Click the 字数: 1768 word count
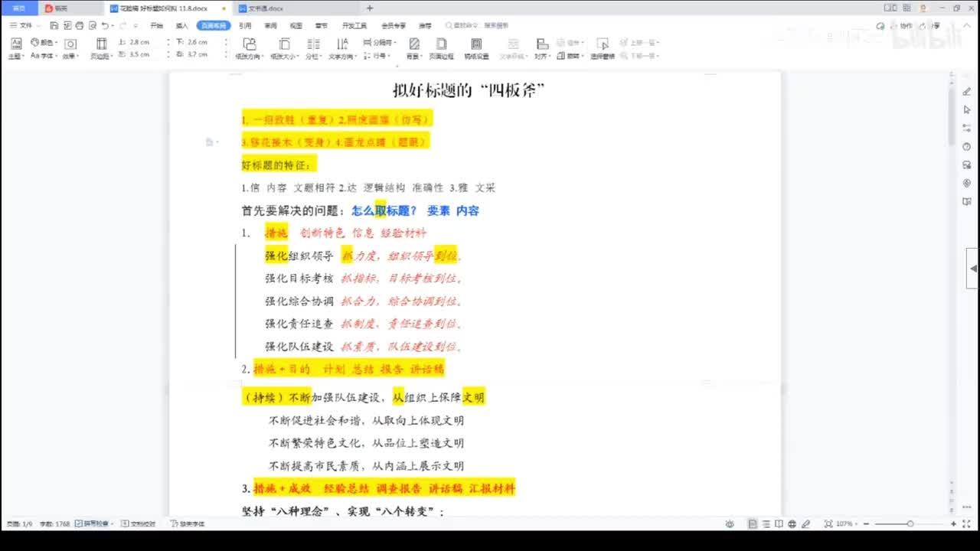Screen dimensions: 980x551 pos(54,523)
